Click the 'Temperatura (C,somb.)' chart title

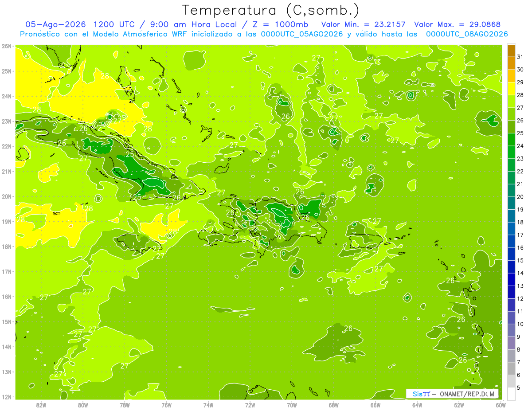pyautogui.click(x=270, y=10)
